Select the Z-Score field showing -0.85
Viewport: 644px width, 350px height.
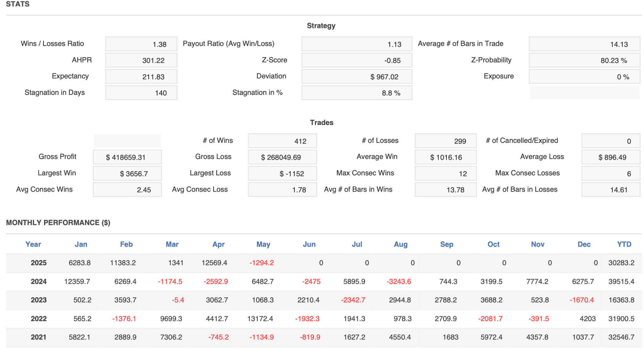point(356,60)
